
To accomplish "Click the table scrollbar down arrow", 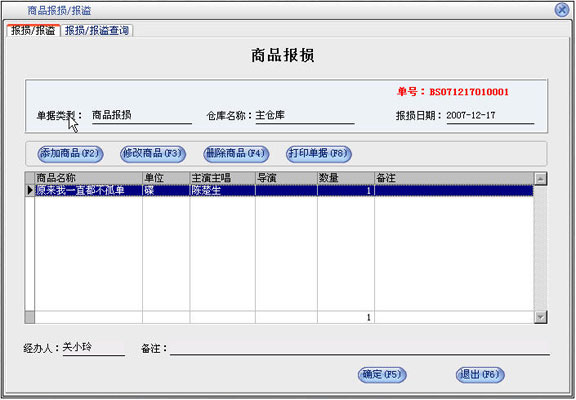I will pos(540,317).
